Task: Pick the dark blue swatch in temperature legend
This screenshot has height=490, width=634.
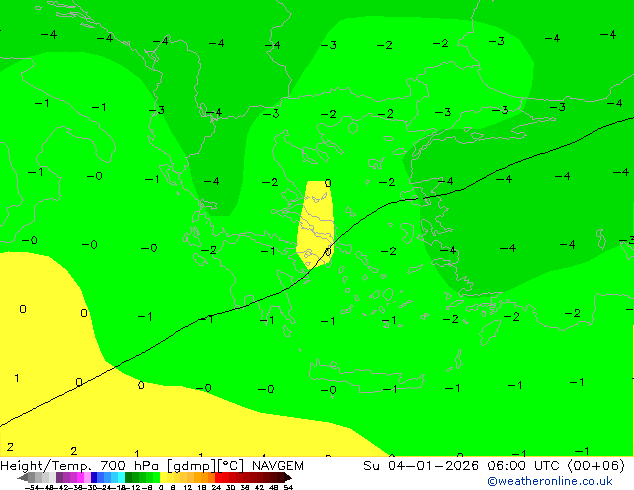Action: point(94,477)
